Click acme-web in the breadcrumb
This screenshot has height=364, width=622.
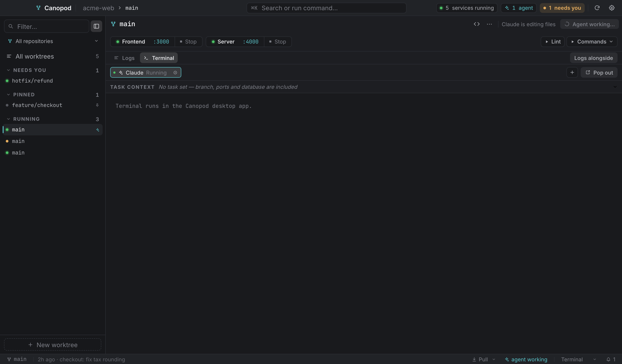tap(98, 8)
